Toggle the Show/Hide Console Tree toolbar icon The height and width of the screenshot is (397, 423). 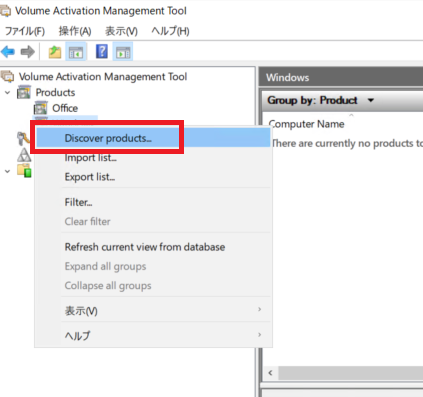coord(76,52)
